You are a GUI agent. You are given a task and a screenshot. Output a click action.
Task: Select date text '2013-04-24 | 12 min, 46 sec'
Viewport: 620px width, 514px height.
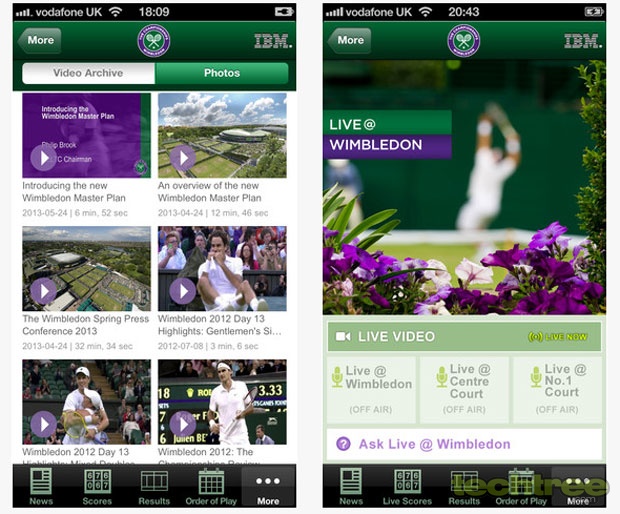click(213, 213)
